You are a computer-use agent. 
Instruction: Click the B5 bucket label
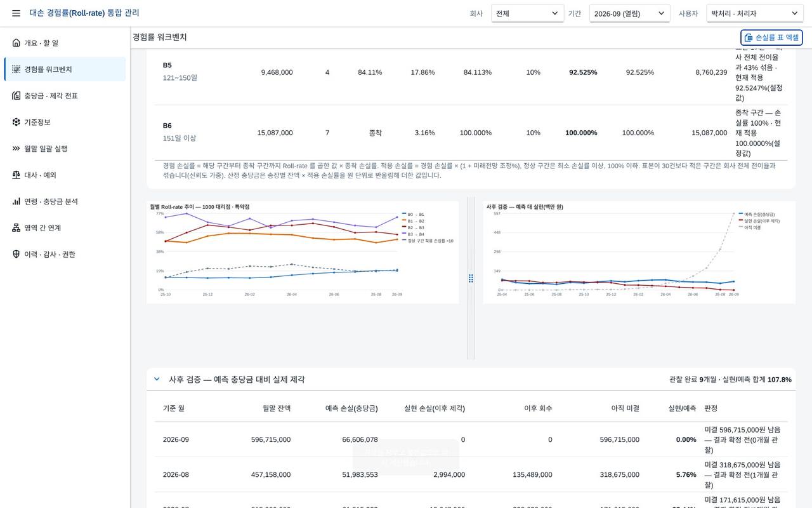pos(167,65)
